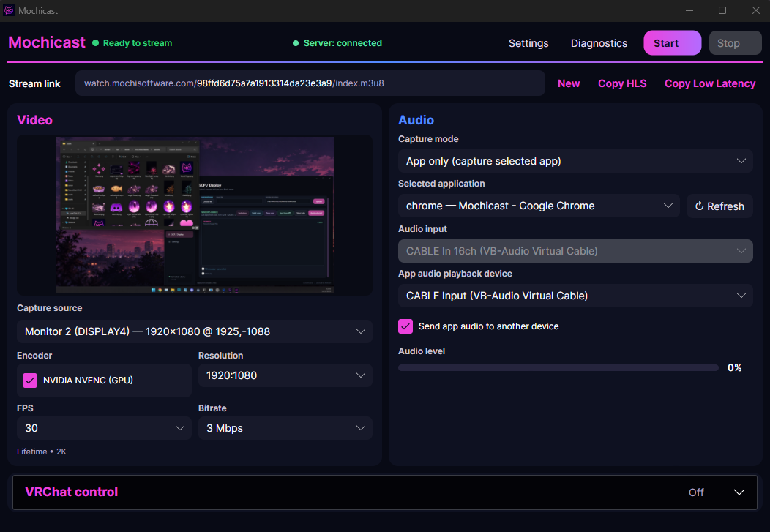
Task: Refresh the application list
Action: click(719, 206)
